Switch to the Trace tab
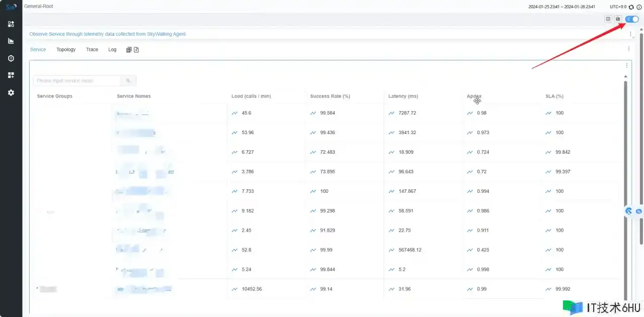644x317 pixels. 92,50
